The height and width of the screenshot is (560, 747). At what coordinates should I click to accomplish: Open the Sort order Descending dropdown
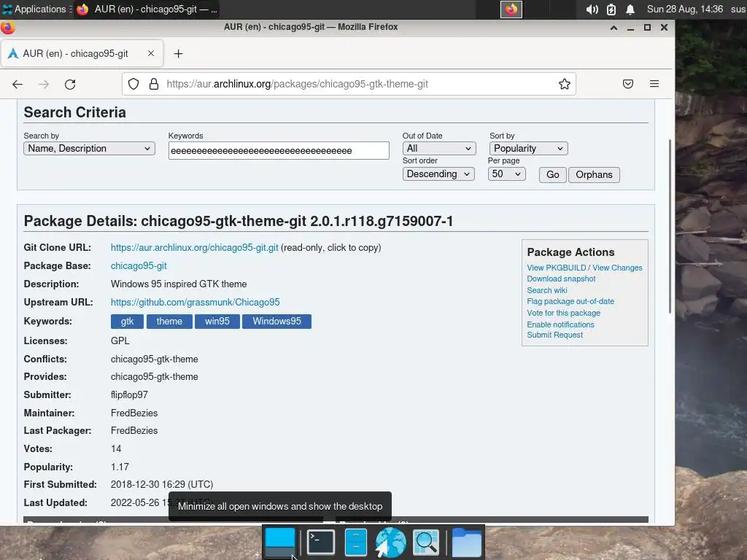[438, 174]
